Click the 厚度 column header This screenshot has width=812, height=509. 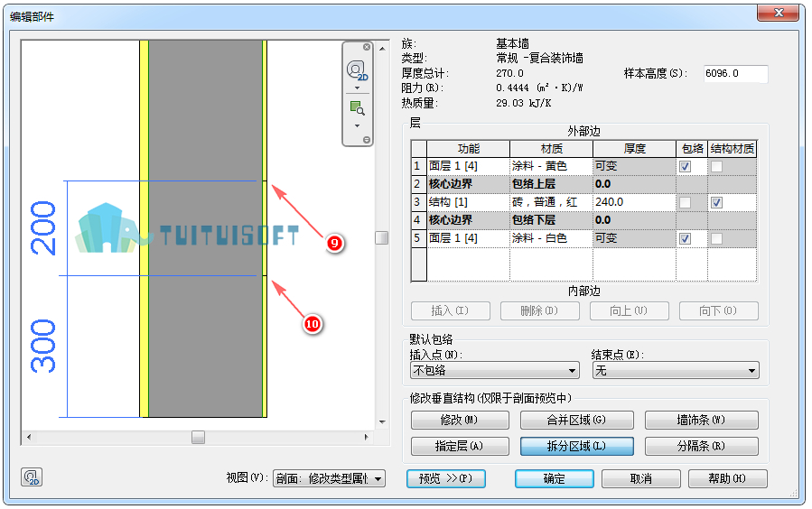coord(634,149)
